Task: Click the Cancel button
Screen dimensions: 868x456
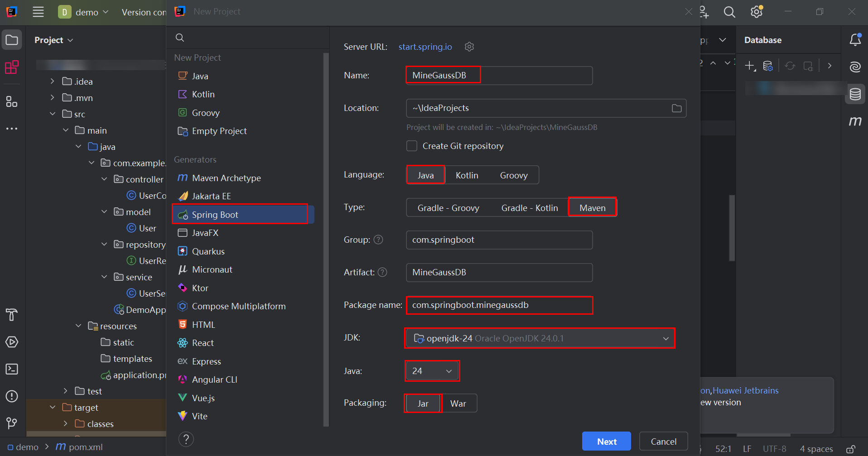Action: tap(663, 442)
